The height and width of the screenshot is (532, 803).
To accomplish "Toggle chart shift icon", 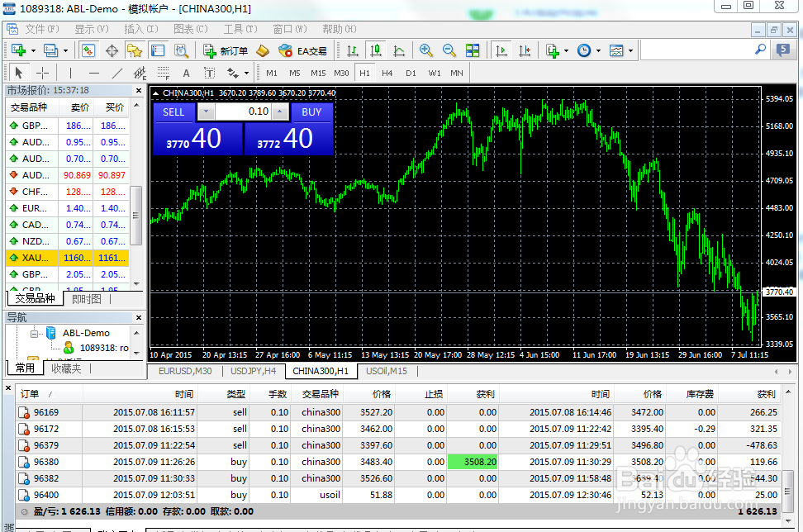I will (x=525, y=50).
